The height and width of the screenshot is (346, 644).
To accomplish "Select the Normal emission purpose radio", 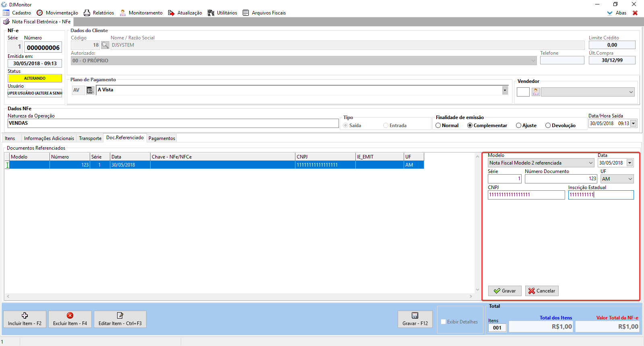I will click(x=438, y=126).
